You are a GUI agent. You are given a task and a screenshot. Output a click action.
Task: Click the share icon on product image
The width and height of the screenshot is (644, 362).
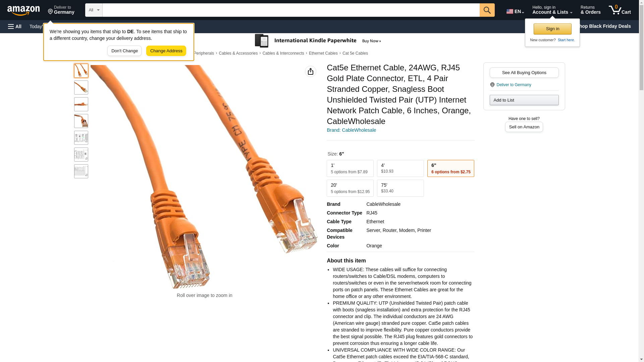coord(311,71)
